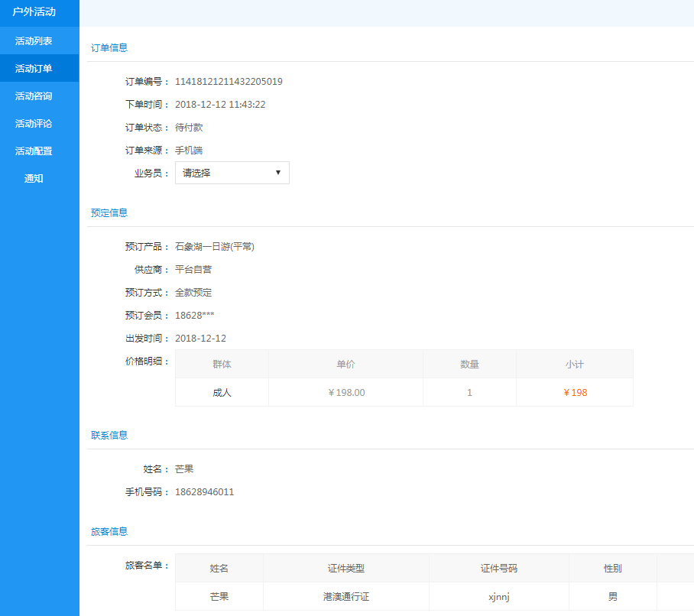Click the contact phone number 18628946011
Viewport: 694px width, 616px height.
pyautogui.click(x=204, y=492)
